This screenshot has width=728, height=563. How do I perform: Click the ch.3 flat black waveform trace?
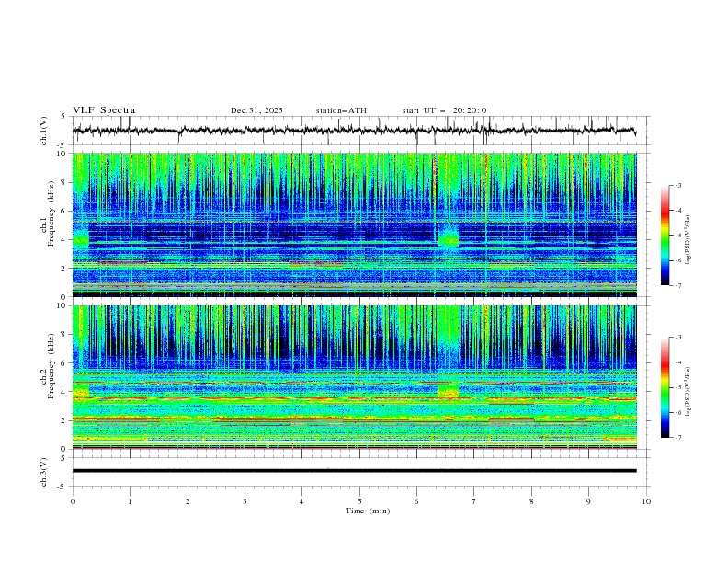click(x=354, y=471)
